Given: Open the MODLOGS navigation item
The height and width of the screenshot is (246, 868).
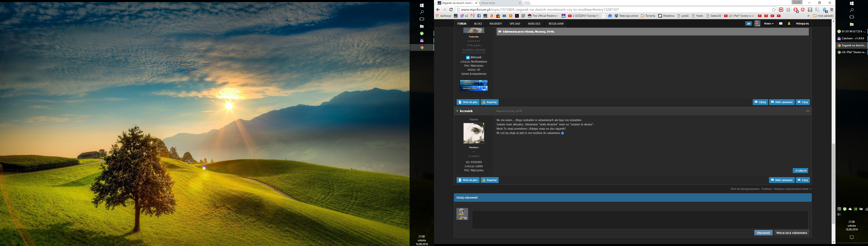Looking at the screenshot, I should (x=534, y=23).
